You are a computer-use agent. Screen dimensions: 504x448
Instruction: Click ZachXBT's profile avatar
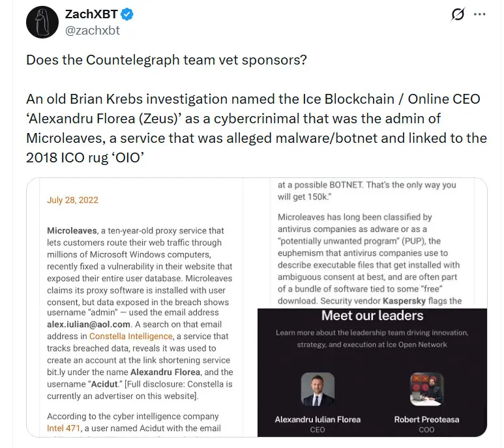[x=42, y=22]
